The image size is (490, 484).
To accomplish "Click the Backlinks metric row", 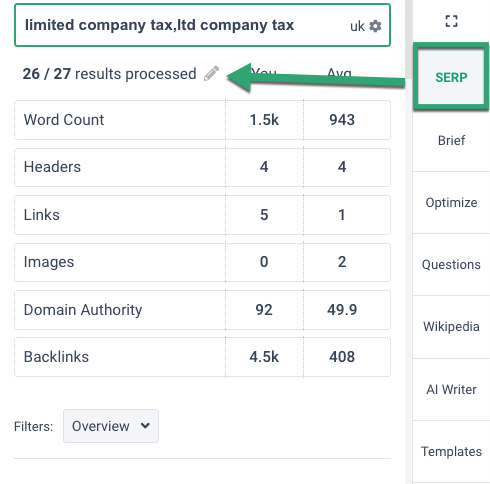I will [x=202, y=357].
